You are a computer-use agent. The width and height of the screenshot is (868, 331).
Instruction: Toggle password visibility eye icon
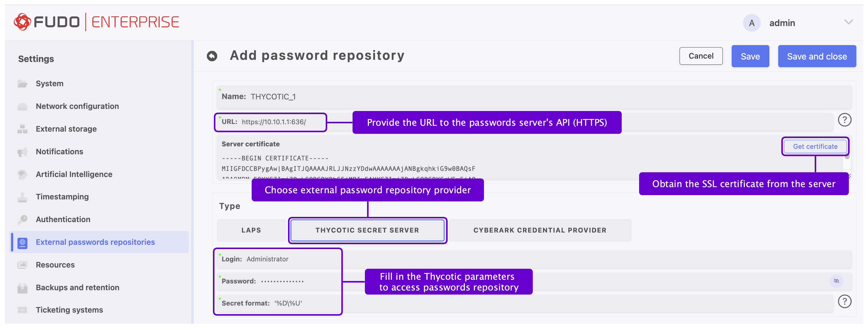click(836, 281)
